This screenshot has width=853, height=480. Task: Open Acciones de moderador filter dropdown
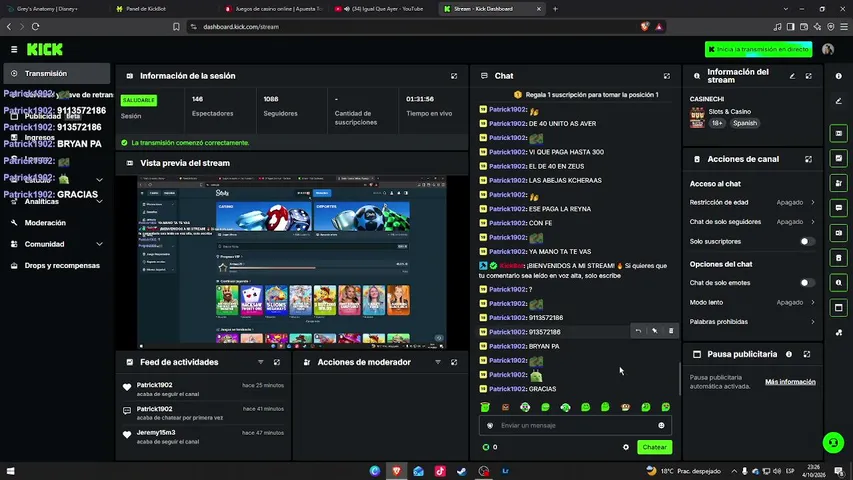click(x=438, y=362)
